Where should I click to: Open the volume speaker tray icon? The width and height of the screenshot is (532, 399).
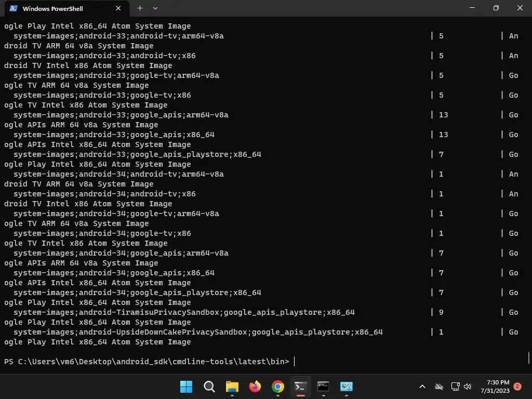pyautogui.click(x=468, y=387)
